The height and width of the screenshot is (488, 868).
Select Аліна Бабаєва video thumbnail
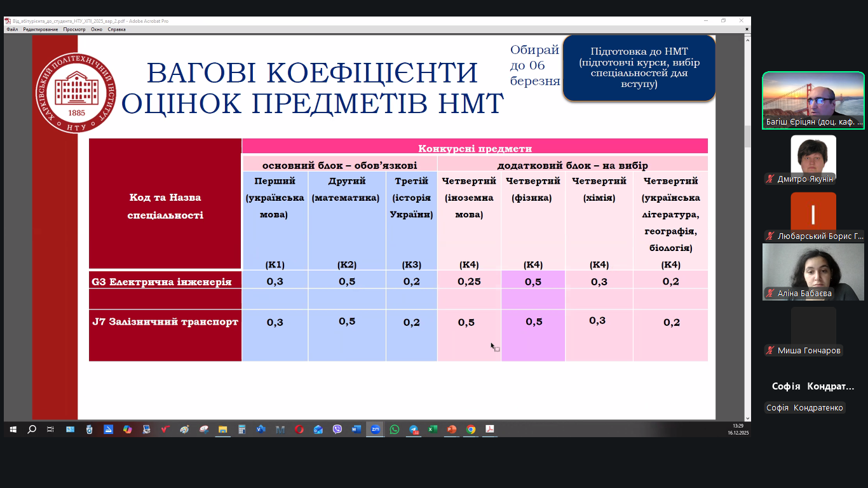pyautogui.click(x=813, y=272)
